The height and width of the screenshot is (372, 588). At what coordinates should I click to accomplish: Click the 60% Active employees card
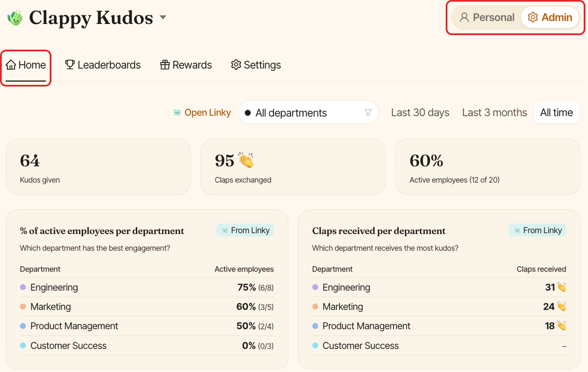[488, 167]
